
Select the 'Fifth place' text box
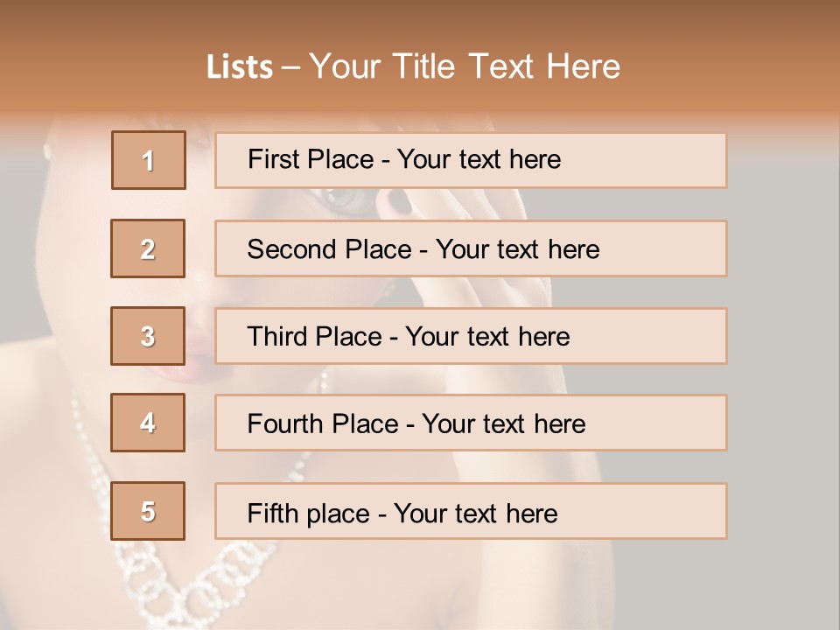pyautogui.click(x=471, y=511)
